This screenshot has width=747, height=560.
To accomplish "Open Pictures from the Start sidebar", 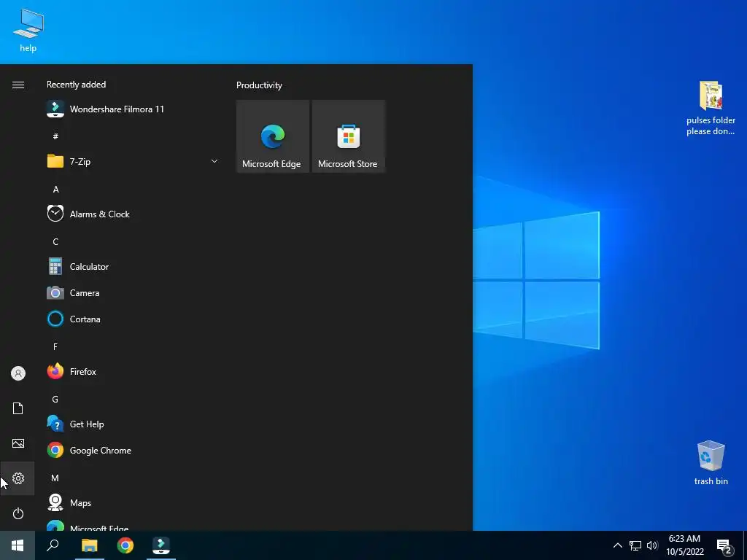I will tap(18, 443).
